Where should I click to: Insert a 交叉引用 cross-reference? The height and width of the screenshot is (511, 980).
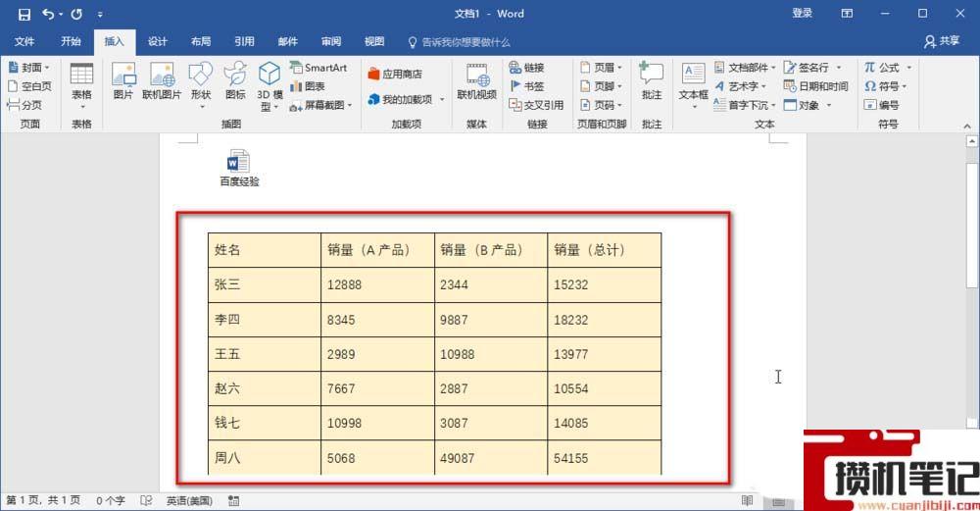(536, 105)
